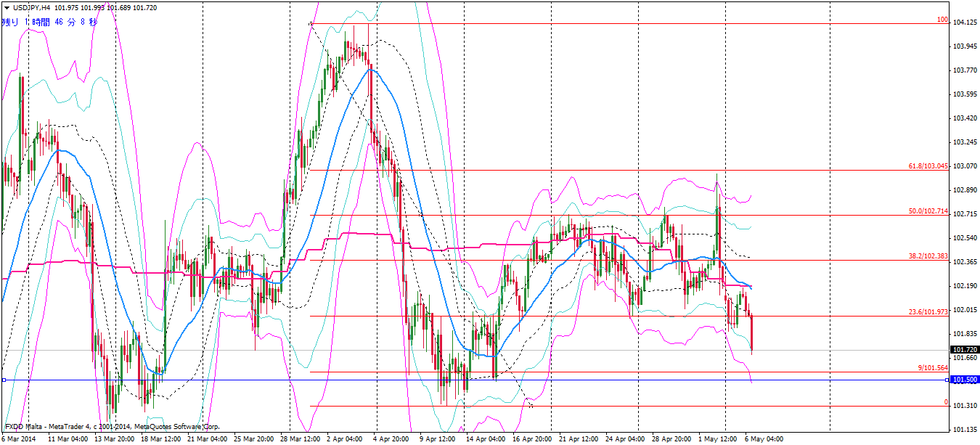Click the 102.890 value on price scale
980x445 pixels.
tap(964, 190)
